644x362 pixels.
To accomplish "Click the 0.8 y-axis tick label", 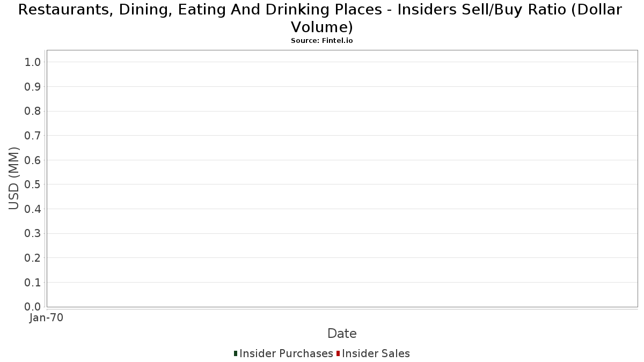I will click(x=33, y=112).
